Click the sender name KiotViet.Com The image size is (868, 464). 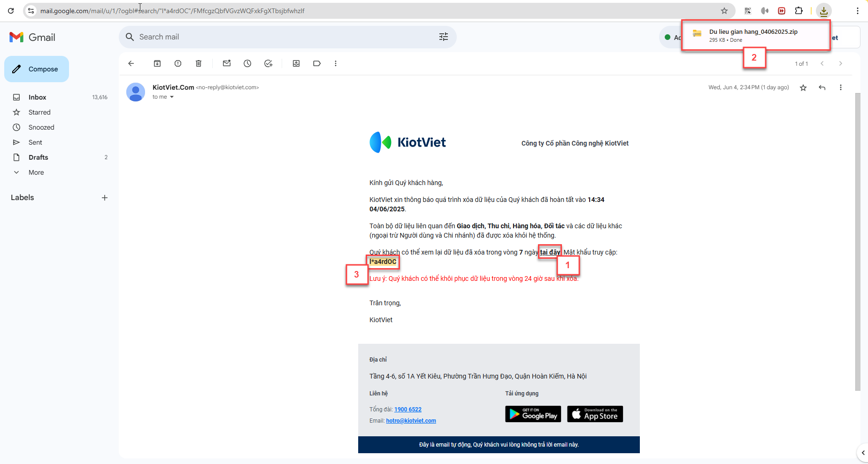coord(173,87)
